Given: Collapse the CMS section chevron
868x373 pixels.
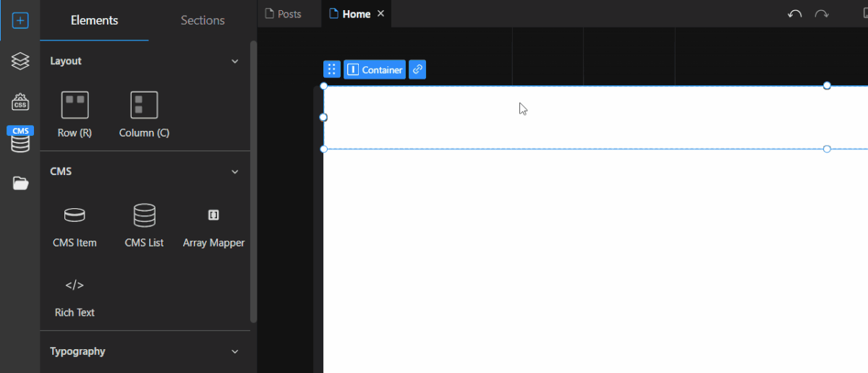Looking at the screenshot, I should (x=234, y=172).
